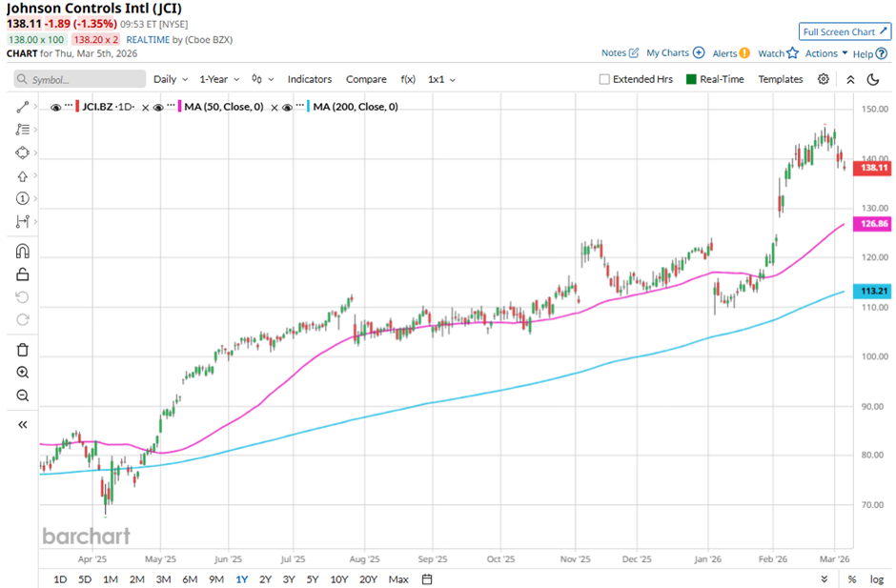Click the lock drawings icon
Screen dimensions: 896x588
pos(23,274)
